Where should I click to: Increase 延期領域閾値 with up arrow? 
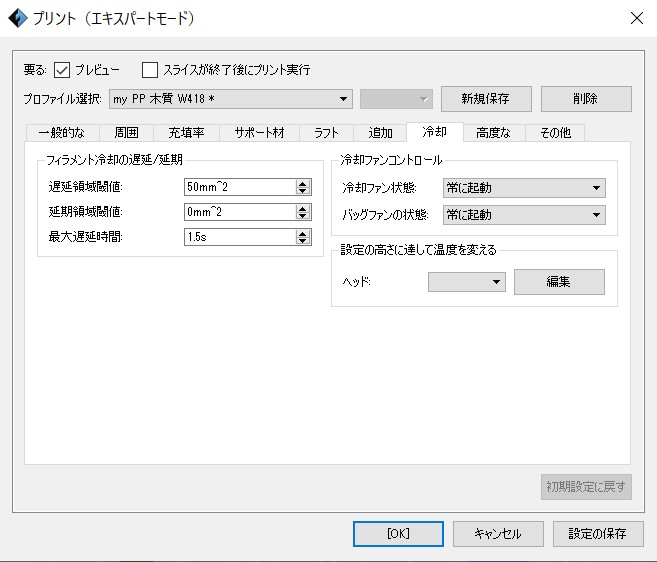(x=303, y=208)
